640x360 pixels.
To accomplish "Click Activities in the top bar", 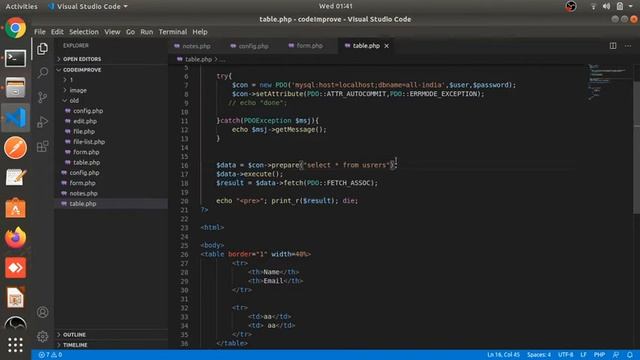I will tap(21, 7).
